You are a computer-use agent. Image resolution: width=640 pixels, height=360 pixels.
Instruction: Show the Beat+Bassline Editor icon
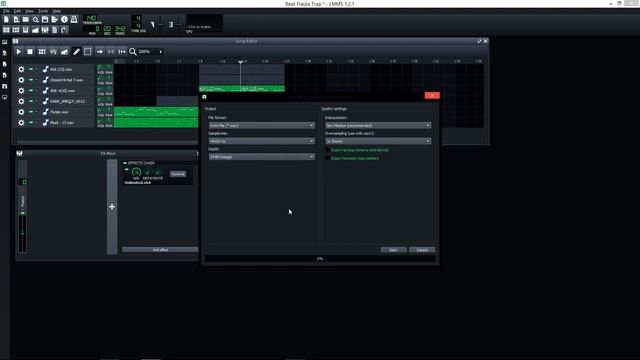coord(16,30)
